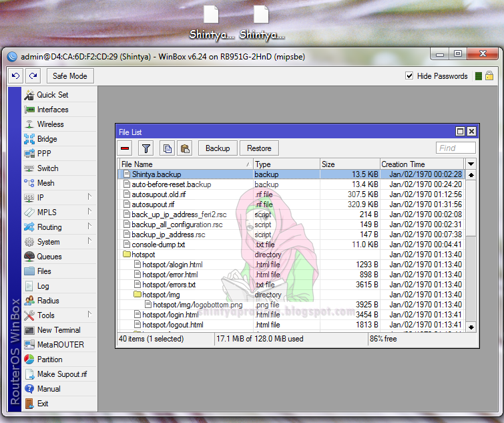Click the hotspot folder icon
Viewport: 504px width, 423px height.
[127, 255]
